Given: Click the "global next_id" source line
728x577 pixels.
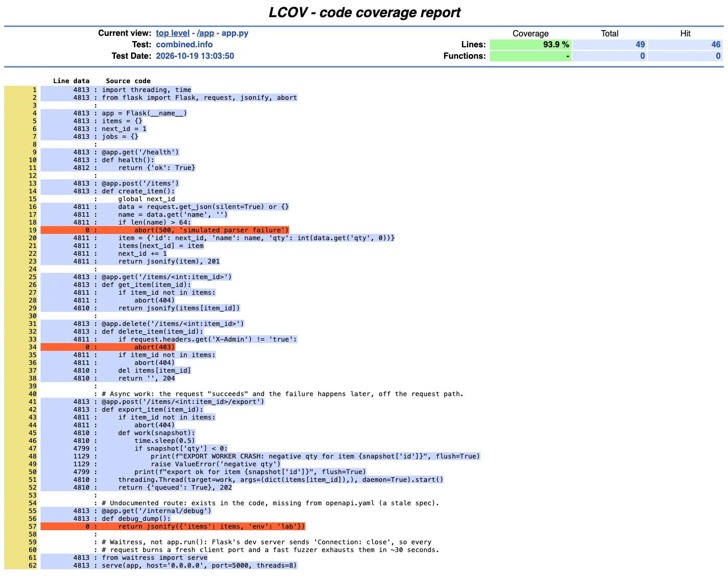Looking at the screenshot, I should pos(147,199).
